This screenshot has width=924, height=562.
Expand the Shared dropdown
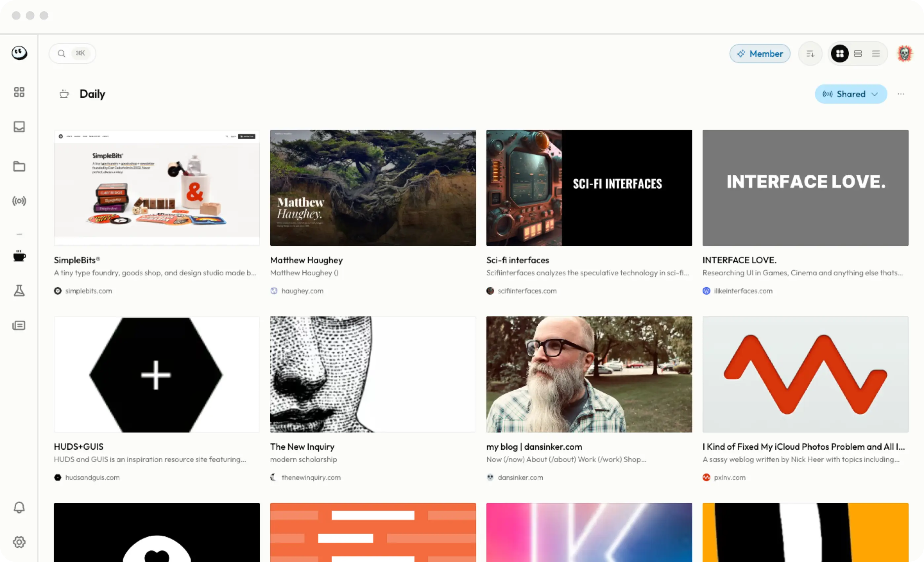coord(851,94)
